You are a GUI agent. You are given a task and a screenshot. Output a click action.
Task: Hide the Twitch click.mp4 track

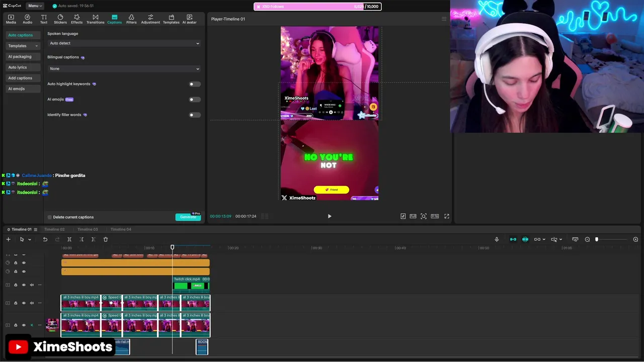tap(24, 285)
